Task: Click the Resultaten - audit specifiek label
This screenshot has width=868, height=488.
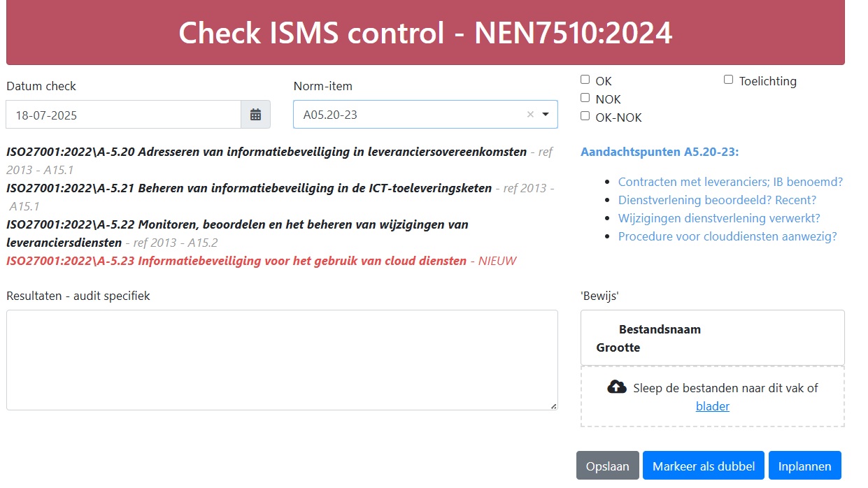Action: 78,296
